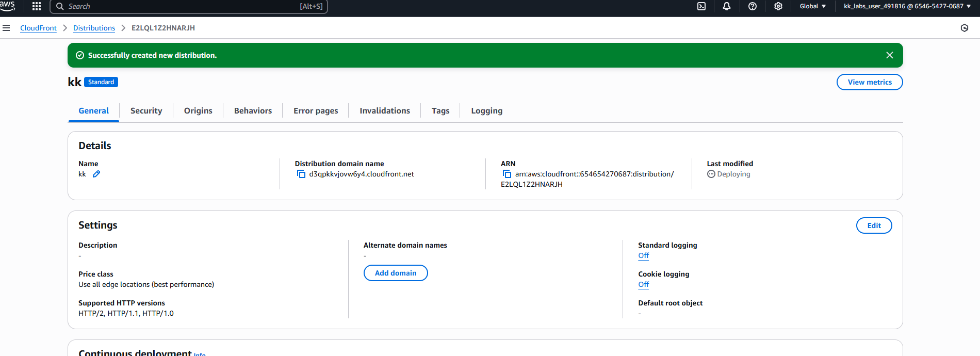The height and width of the screenshot is (356, 980).
Task: Copy the distribution domain name
Action: (x=301, y=174)
